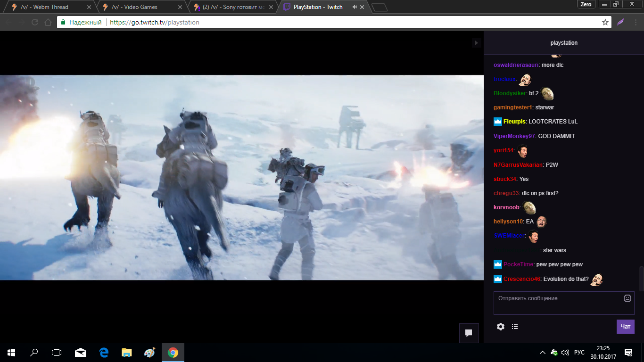Collapse the chat panel with the arrow
This screenshot has width=644, height=362.
pos(476,43)
